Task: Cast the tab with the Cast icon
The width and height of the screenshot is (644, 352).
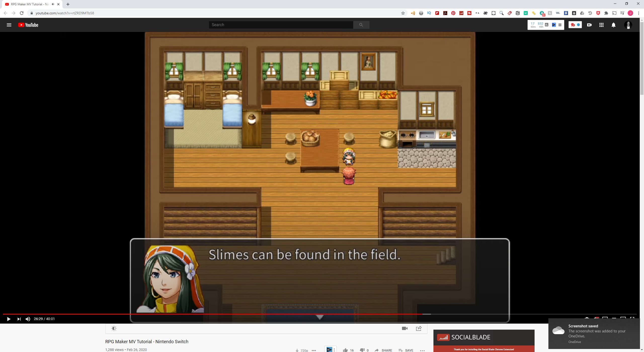Action: coord(614,13)
